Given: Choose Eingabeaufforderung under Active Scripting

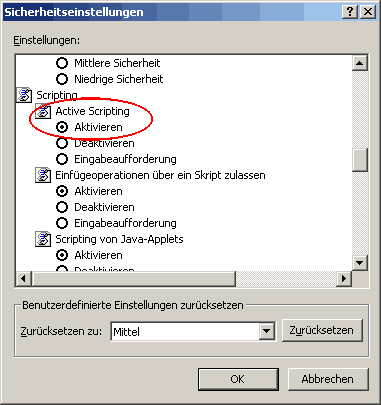Looking at the screenshot, I should click(x=62, y=159).
